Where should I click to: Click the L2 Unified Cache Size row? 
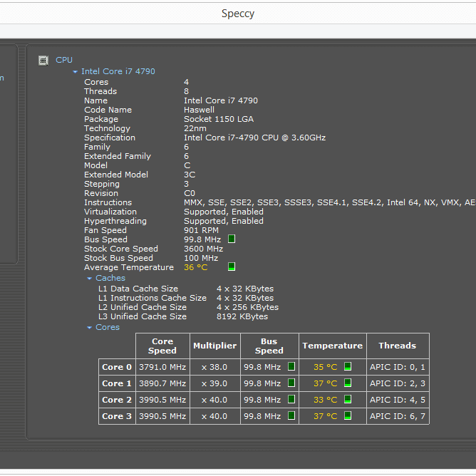click(188, 307)
